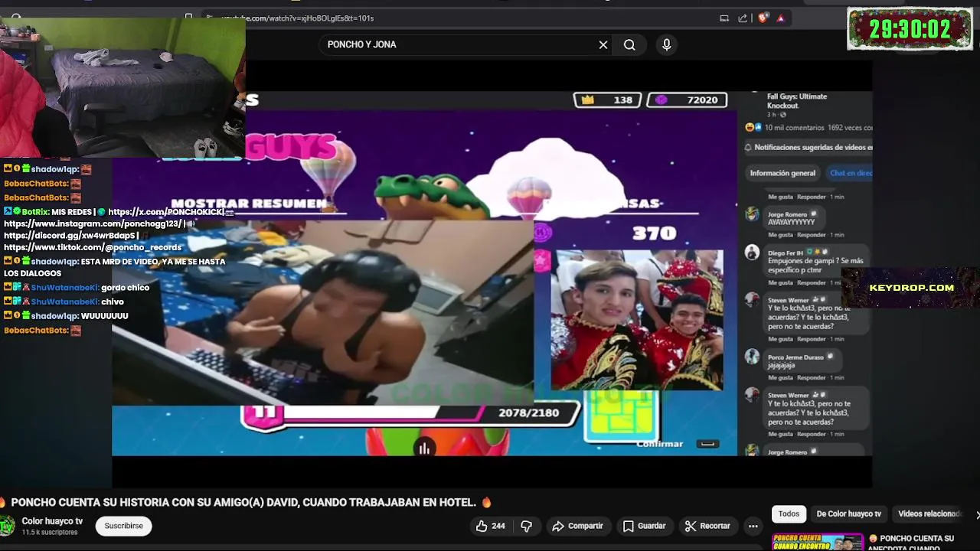The height and width of the screenshot is (551, 980).
Task: Click Diego Fer IH's comment avatar
Action: (753, 253)
